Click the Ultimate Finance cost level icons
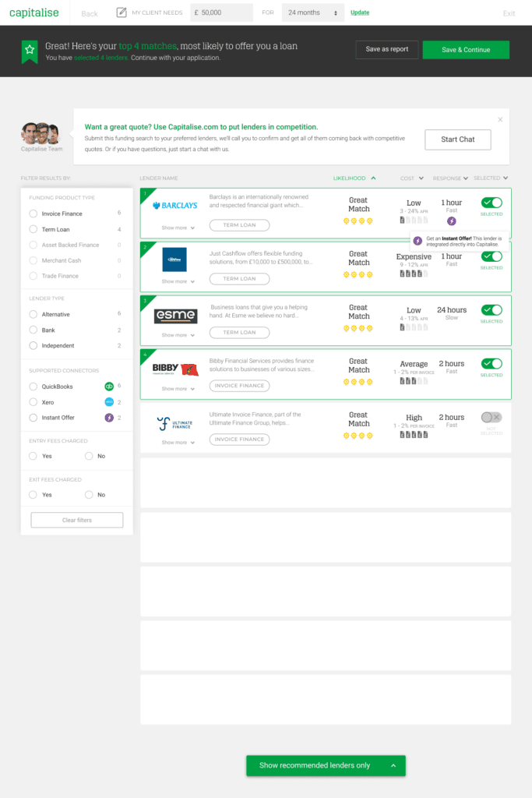Image resolution: width=532 pixels, height=798 pixels. tap(414, 435)
